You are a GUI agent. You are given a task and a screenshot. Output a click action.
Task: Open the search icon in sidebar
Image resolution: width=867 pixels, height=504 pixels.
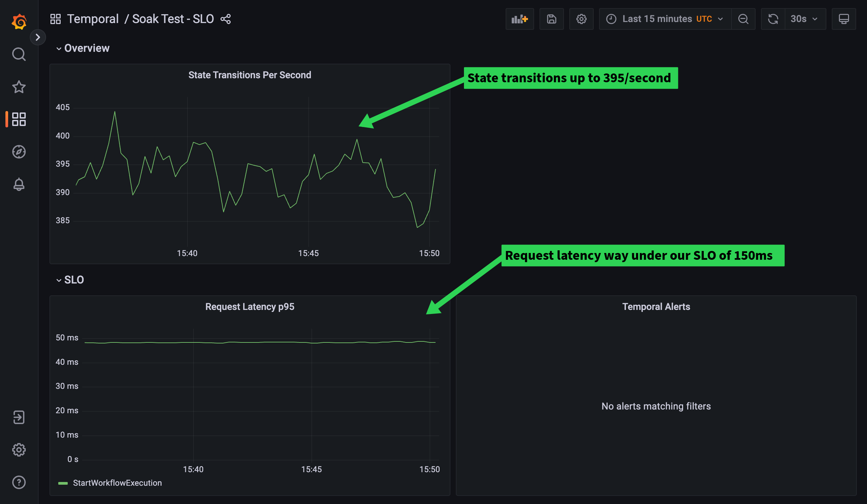point(19,54)
